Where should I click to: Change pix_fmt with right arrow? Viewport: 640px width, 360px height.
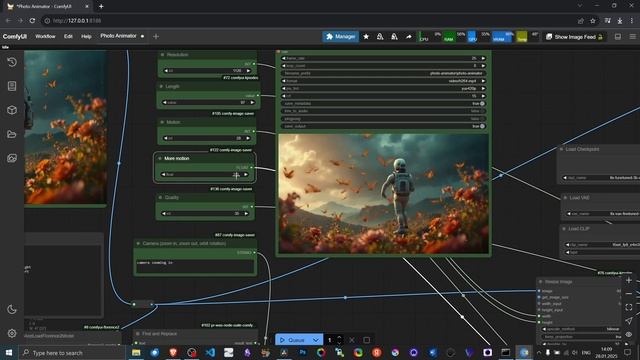click(483, 89)
